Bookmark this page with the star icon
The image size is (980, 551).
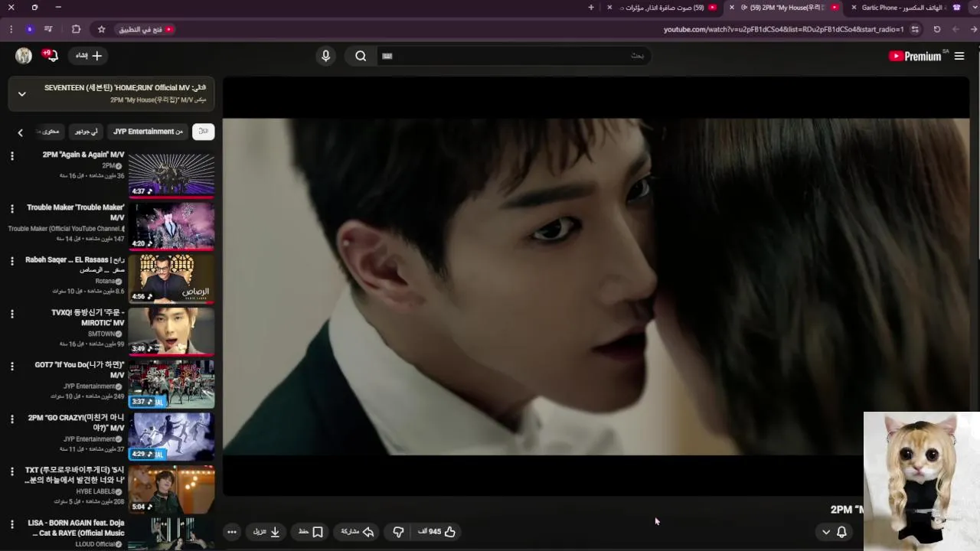(101, 29)
